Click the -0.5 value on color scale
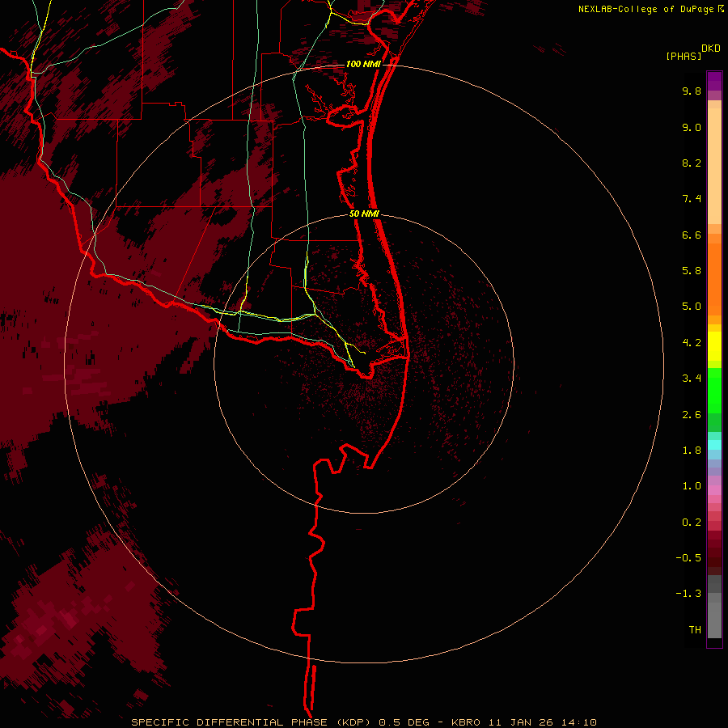728x728 pixels. pos(688,558)
